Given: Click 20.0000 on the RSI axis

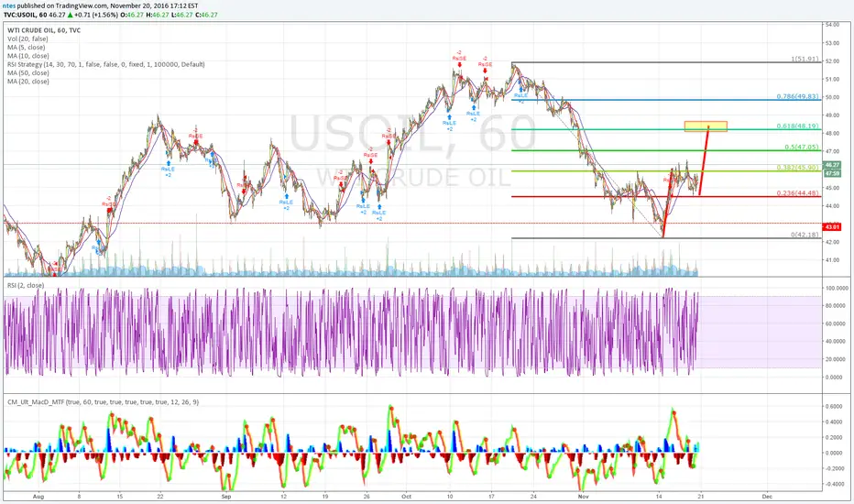Looking at the screenshot, I should (x=835, y=359).
